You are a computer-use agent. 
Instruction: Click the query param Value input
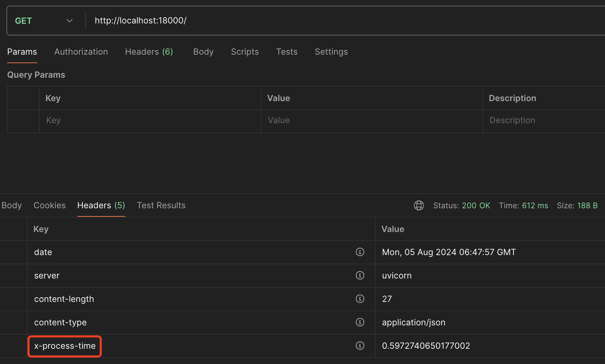point(372,121)
